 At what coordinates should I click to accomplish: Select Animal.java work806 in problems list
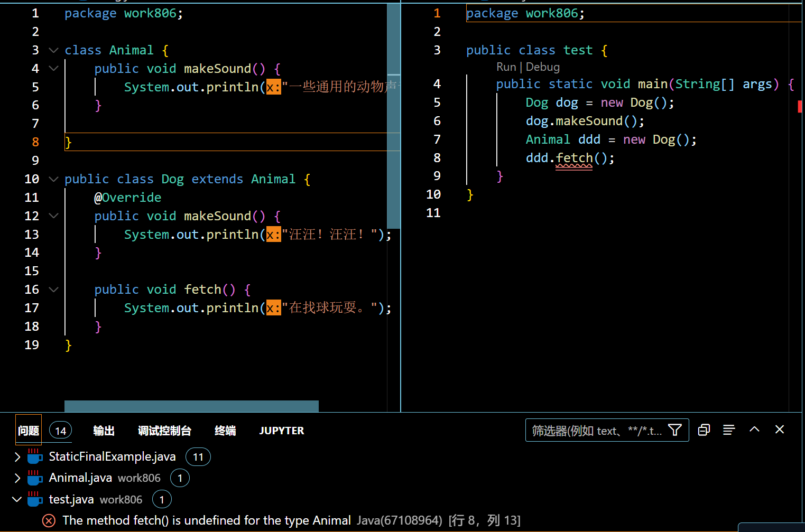(105, 478)
